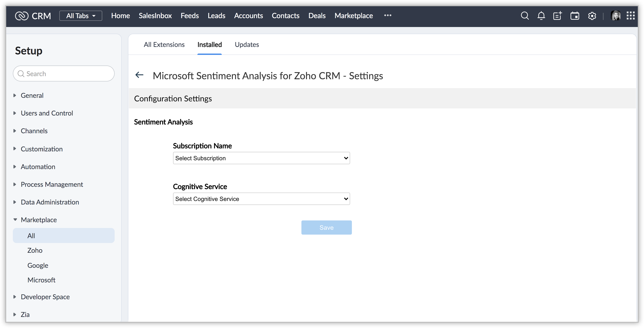Screen dimensions: 644x328
Task: Collapse the Marketplace section in sidebar
Action: tap(39, 220)
